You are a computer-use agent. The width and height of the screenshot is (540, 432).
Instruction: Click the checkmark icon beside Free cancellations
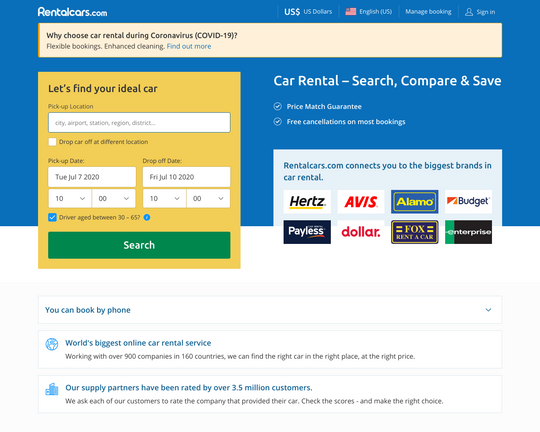click(x=278, y=122)
